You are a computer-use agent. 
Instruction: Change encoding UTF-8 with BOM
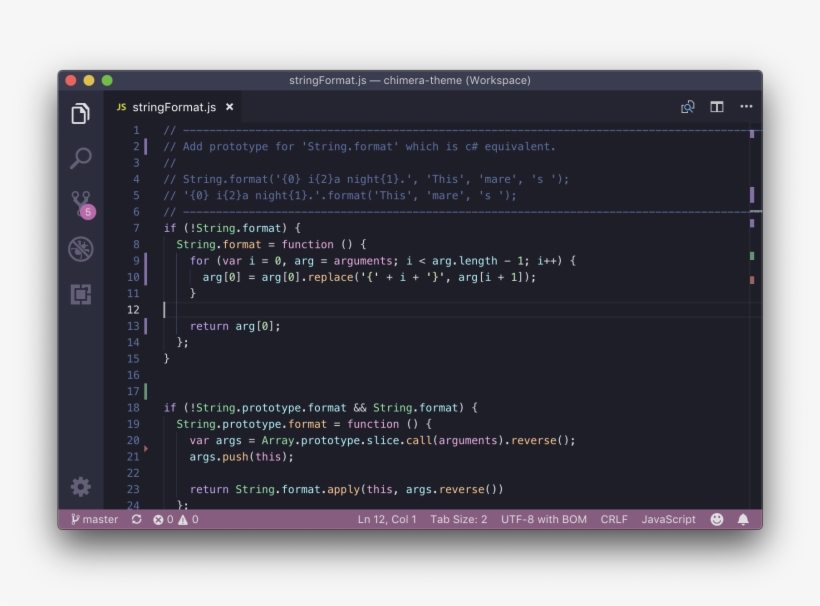(x=544, y=519)
